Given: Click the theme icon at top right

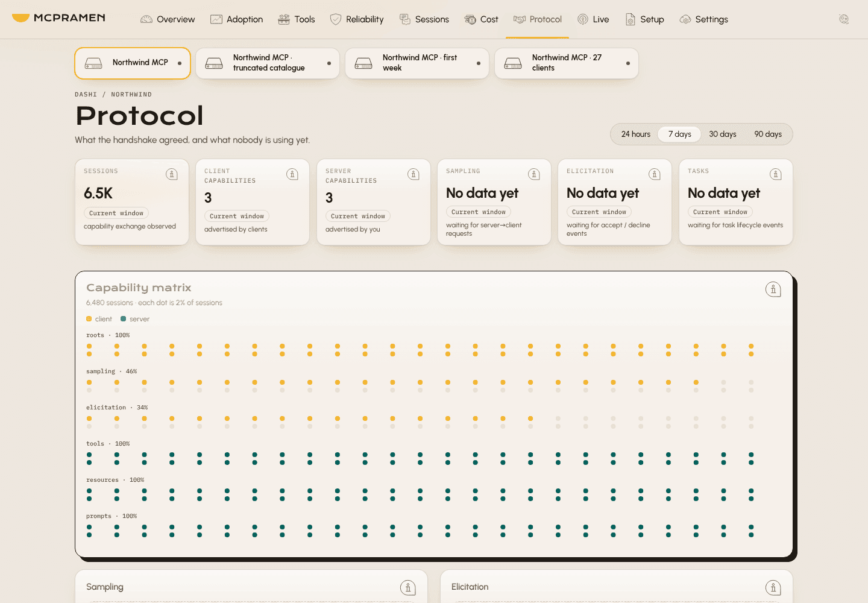Looking at the screenshot, I should [x=844, y=19].
